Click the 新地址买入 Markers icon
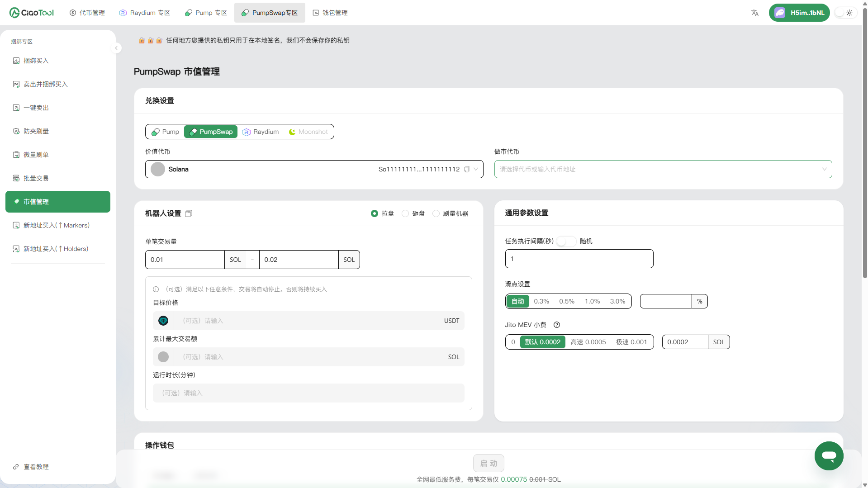The width and height of the screenshot is (868, 488). [16, 225]
